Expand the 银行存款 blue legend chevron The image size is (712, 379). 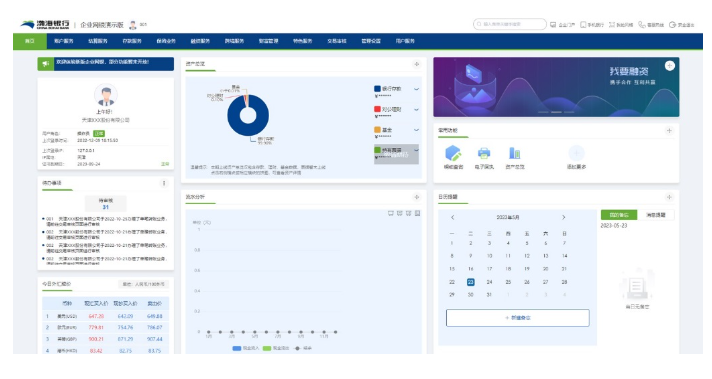(416, 89)
